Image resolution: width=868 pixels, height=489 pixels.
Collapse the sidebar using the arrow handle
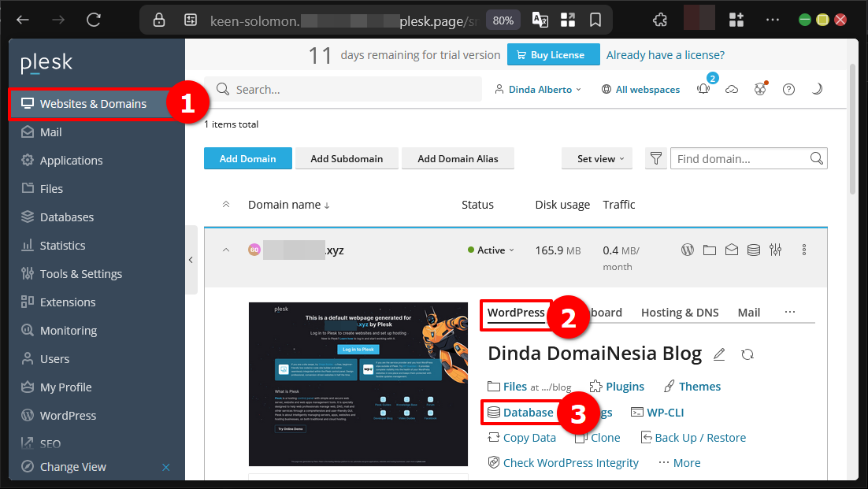(191, 260)
